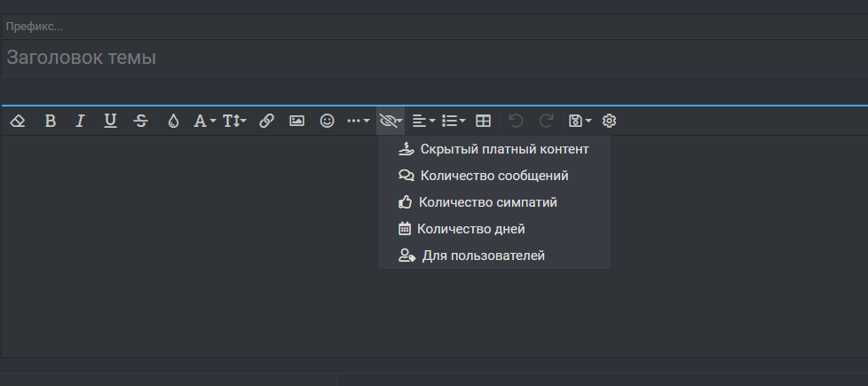Click the eraser remove formatting icon
The image size is (868, 386).
click(x=17, y=121)
